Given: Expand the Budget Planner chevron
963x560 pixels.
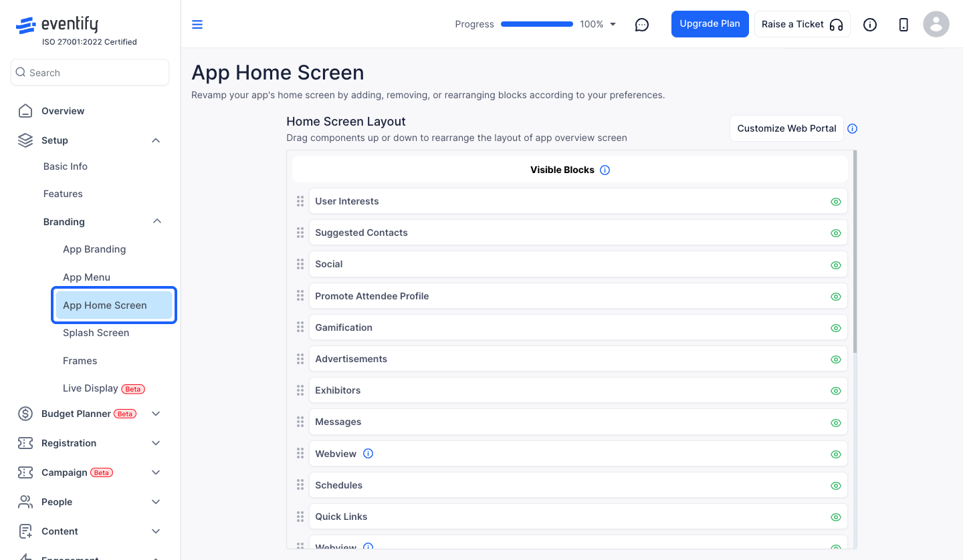Looking at the screenshot, I should pyautogui.click(x=156, y=414).
